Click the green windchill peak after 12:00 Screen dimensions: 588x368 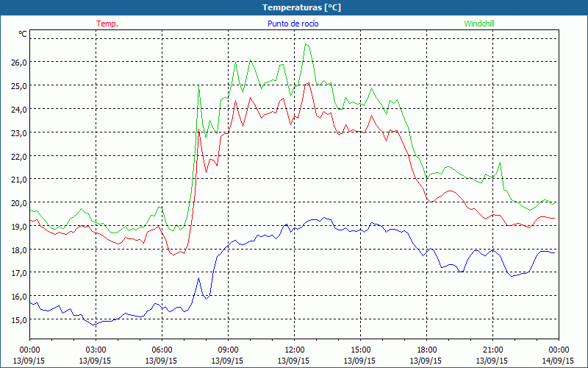click(306, 44)
